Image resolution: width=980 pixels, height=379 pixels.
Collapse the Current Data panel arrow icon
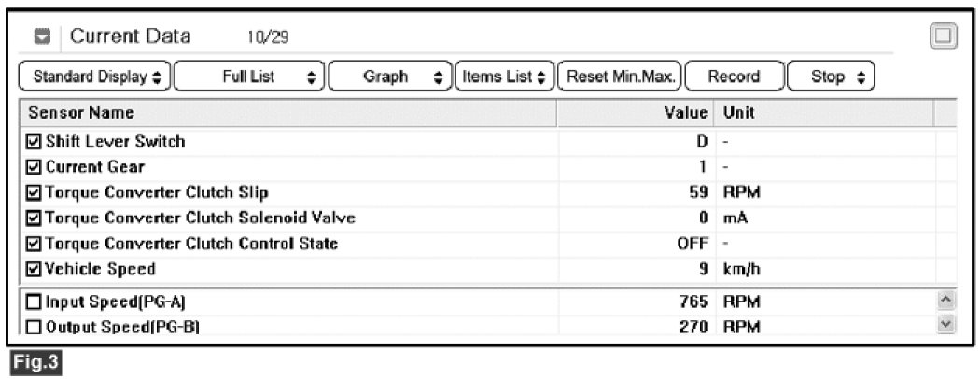click(x=41, y=37)
